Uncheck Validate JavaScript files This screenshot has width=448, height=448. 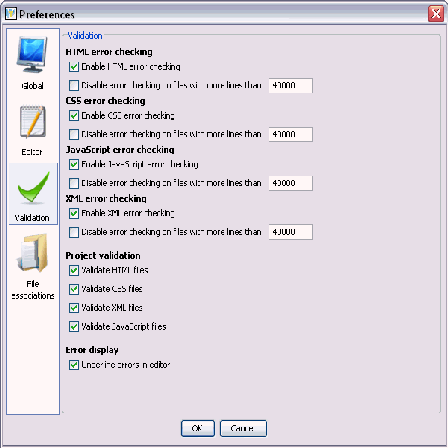click(x=74, y=327)
